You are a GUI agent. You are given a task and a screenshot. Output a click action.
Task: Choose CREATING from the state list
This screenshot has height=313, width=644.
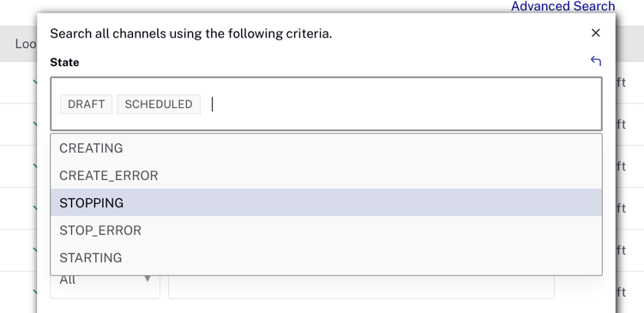point(326,147)
